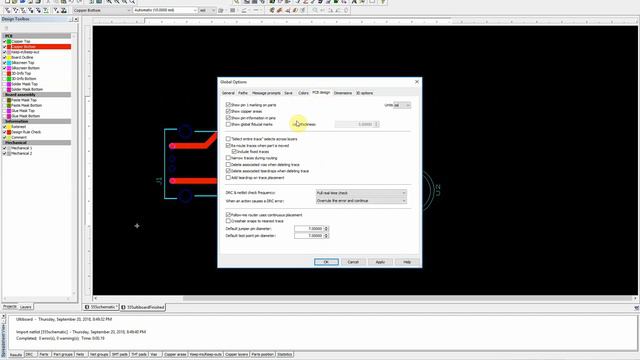Enable Add teardrop on trace placement
Screen dimensions: 640x360
pos(228,178)
